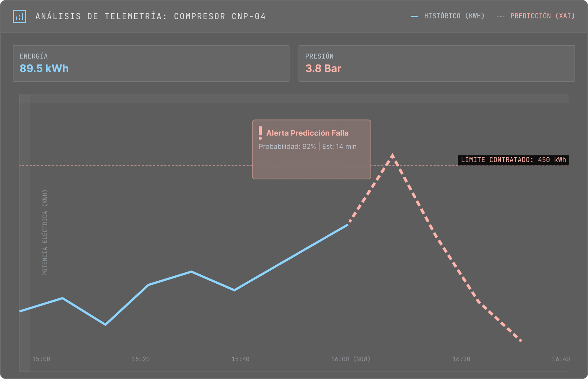Click the end of blue historical line

(348, 224)
